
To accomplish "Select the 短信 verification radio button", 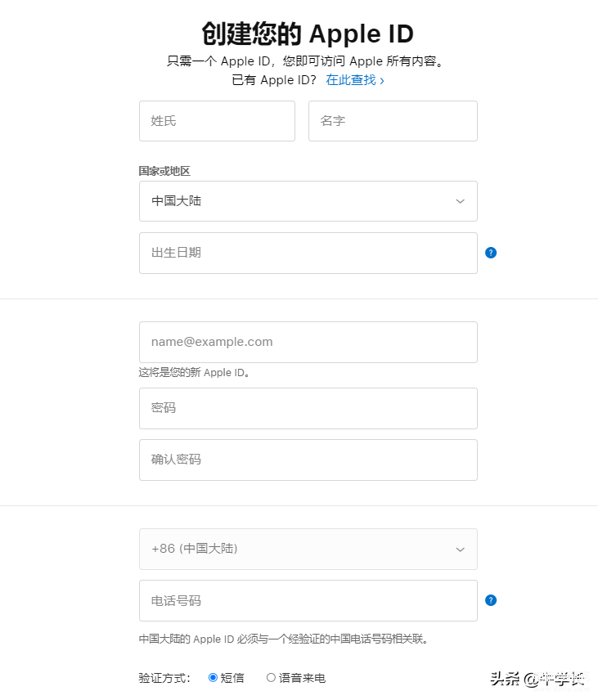I will [214, 677].
